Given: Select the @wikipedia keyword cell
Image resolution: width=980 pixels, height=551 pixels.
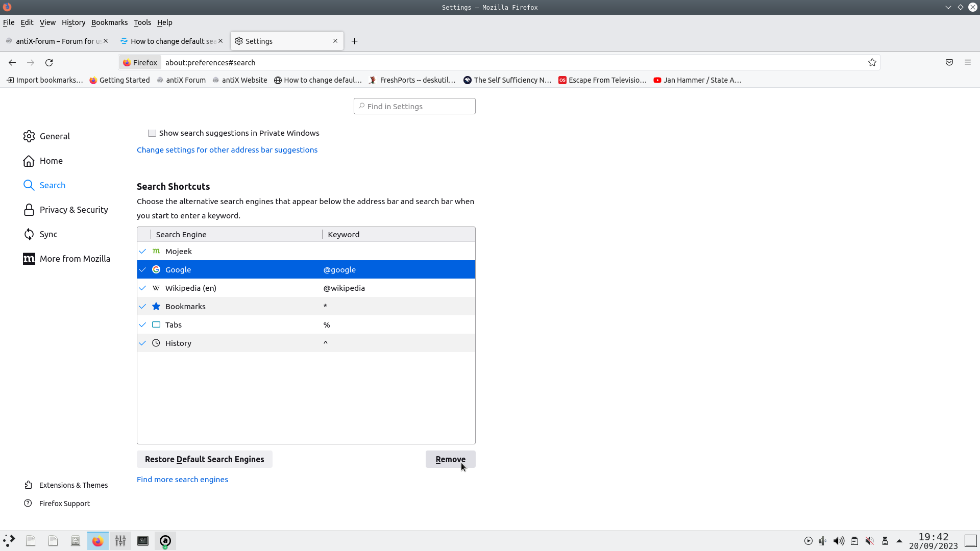Looking at the screenshot, I should tap(344, 288).
